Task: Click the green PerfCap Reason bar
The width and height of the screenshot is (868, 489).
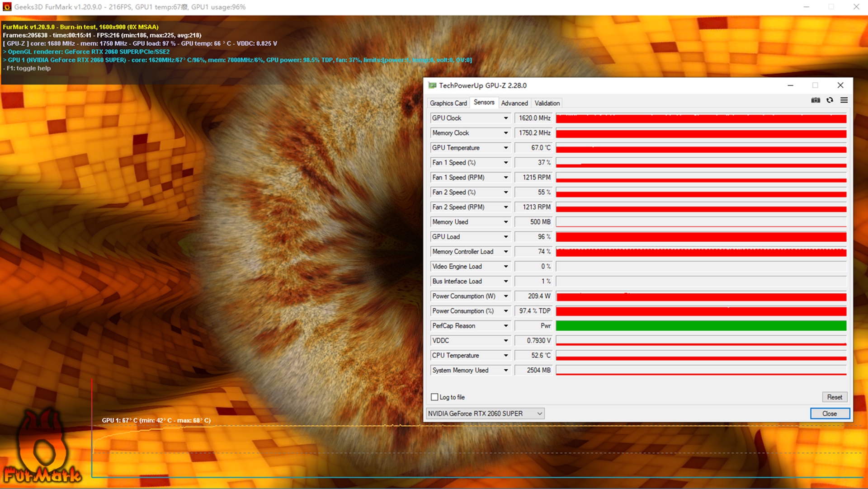Action: point(701,326)
